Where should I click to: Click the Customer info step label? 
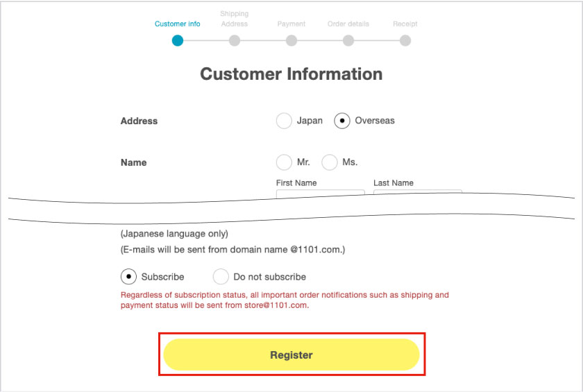tap(178, 24)
